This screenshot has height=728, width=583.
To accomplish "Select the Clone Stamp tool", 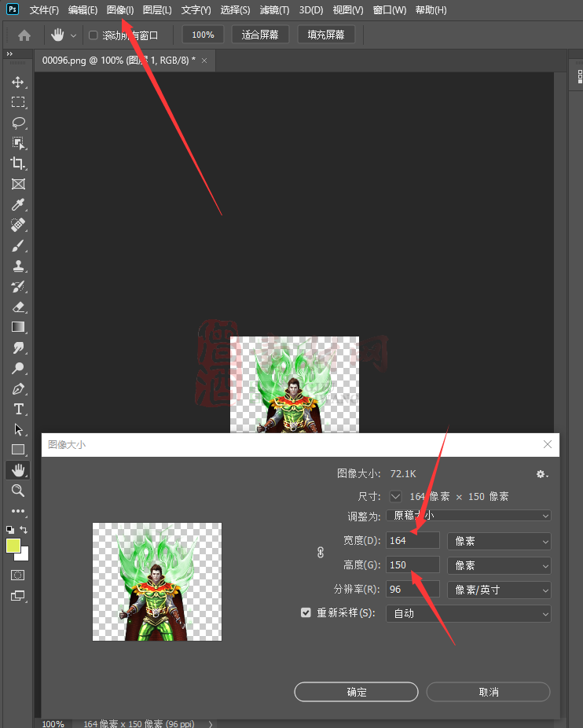I will (x=18, y=266).
